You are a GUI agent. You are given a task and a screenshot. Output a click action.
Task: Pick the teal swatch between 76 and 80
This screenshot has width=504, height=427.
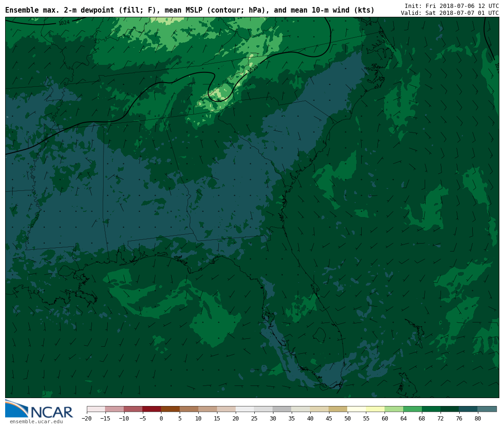(468, 409)
